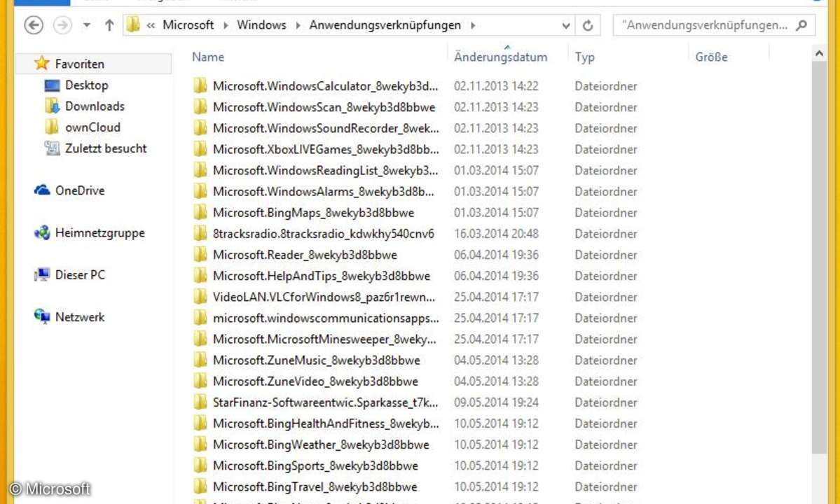The image size is (840, 504).
Task: Click folder icon of Microsoft.XboxLIVEGames row
Action: coord(200,148)
